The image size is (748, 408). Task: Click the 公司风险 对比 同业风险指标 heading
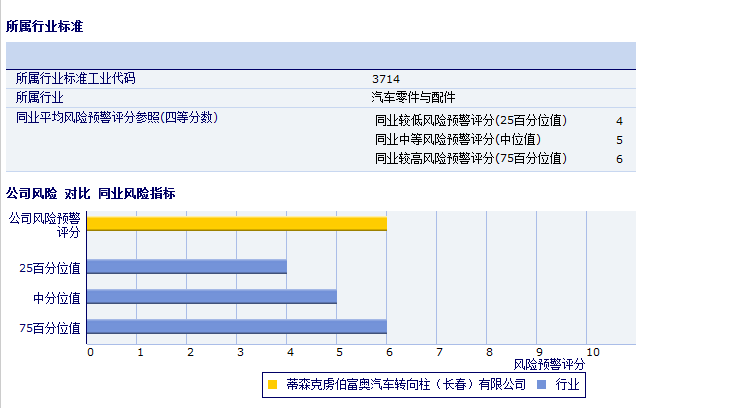90,193
